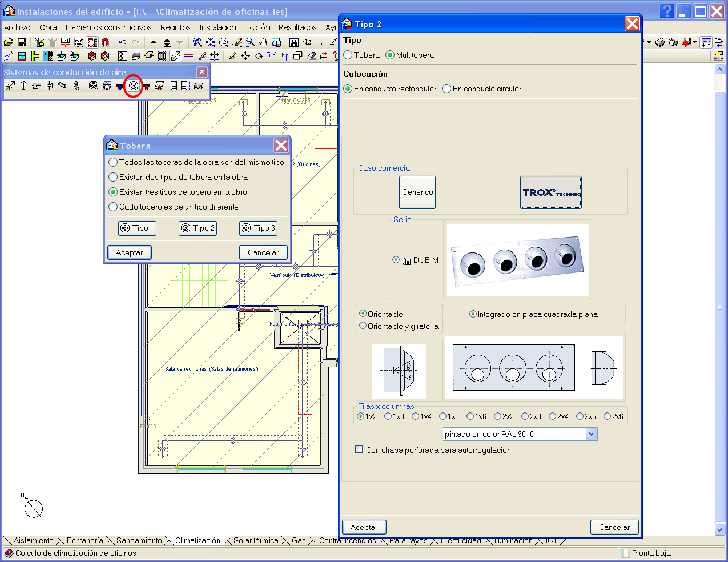Open the Resultados menu
Viewport: 728px width, 562px height.
click(297, 27)
